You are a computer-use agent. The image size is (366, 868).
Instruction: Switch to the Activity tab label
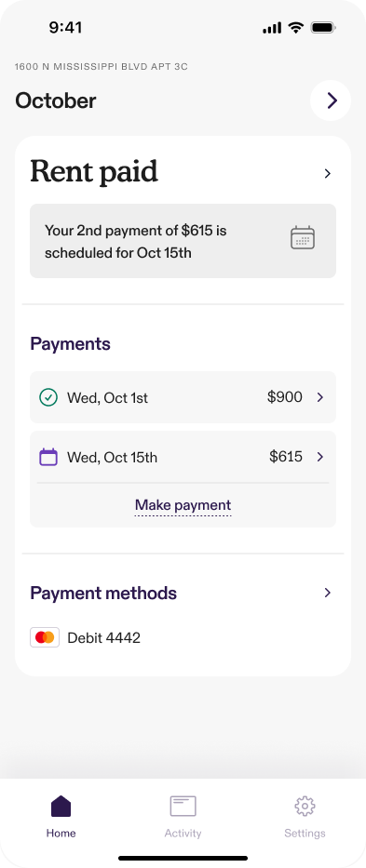point(183,834)
